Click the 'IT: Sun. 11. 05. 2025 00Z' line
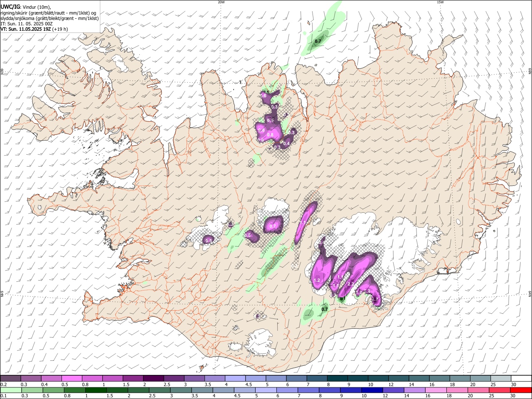This screenshot has width=532, height=399. pyautogui.click(x=26, y=24)
